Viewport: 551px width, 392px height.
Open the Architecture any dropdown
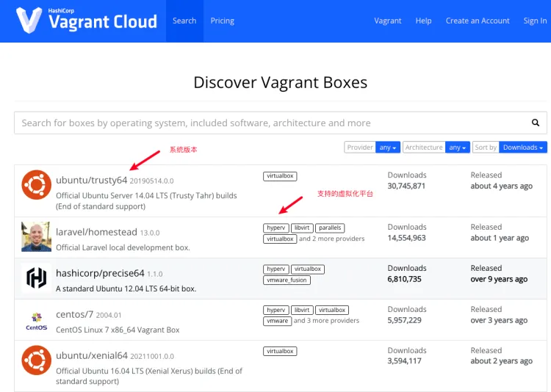coord(458,148)
